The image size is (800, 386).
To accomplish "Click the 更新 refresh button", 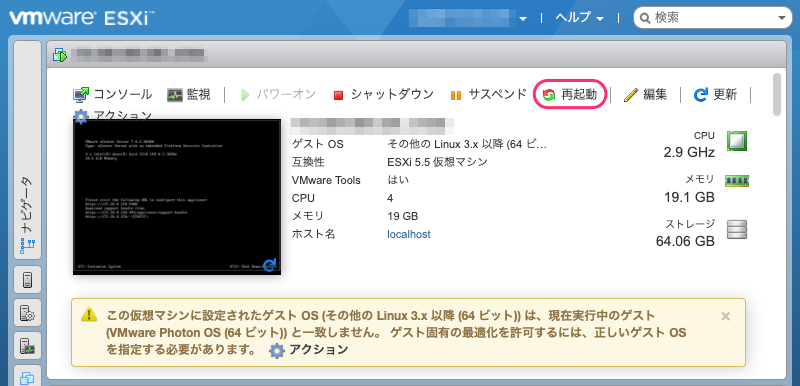I will (x=715, y=94).
